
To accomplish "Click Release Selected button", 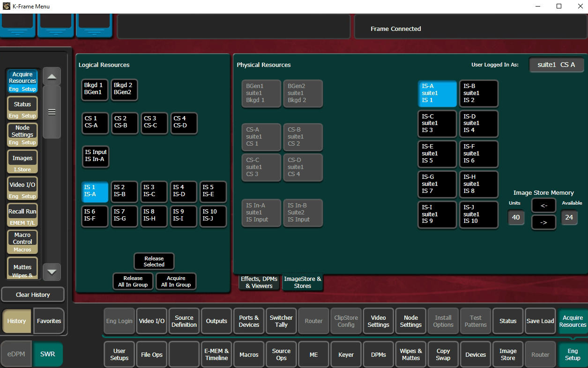I will tap(154, 261).
